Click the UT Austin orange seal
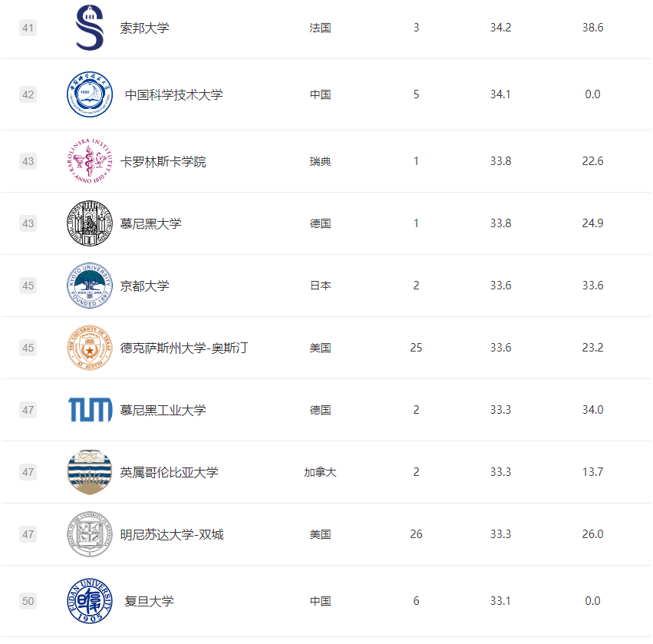Viewport: 653px width, 644px height. coord(90,348)
